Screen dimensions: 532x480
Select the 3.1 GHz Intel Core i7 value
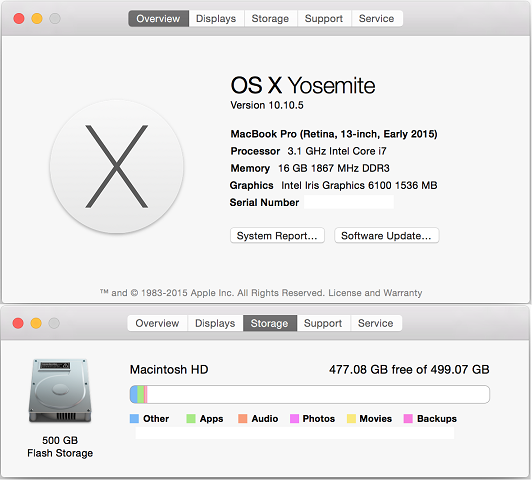[x=337, y=151]
